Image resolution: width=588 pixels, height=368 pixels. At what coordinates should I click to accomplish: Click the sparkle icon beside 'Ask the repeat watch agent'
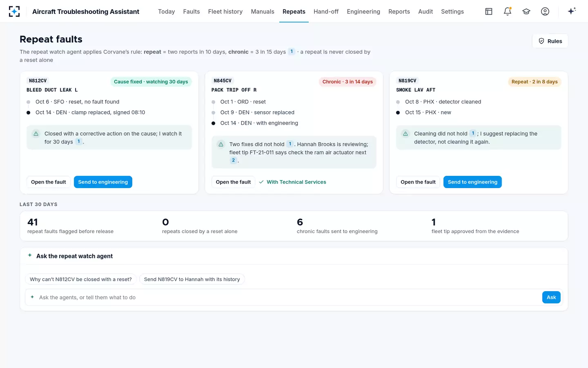pyautogui.click(x=30, y=256)
